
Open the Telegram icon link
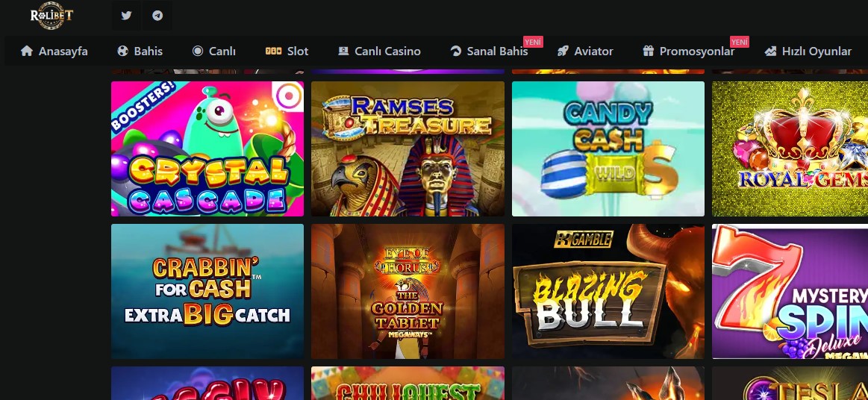(157, 16)
